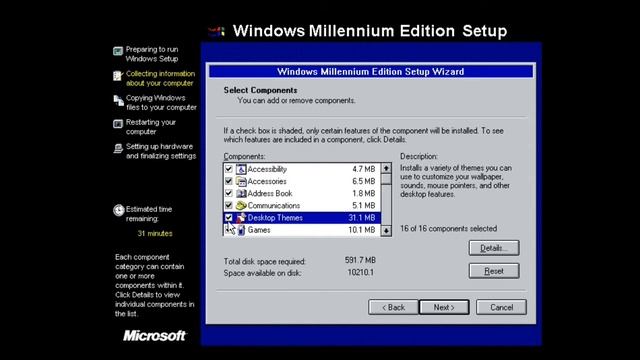This screenshot has height=360, width=640.
Task: Uncheck the Accessories checkbox
Action: click(x=229, y=181)
